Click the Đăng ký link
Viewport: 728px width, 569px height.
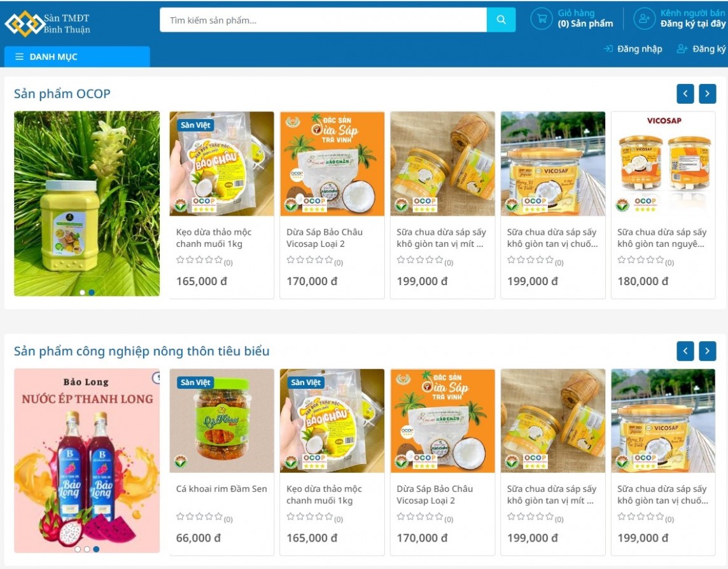(708, 49)
